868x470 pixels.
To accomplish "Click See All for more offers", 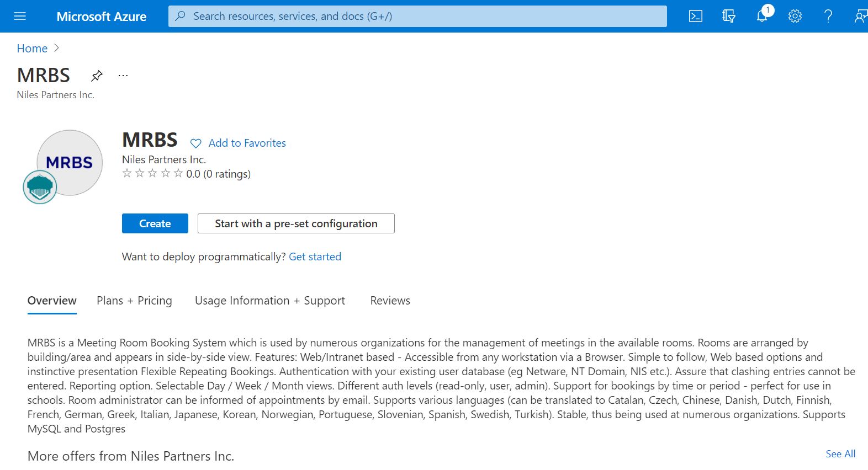I will point(840,454).
